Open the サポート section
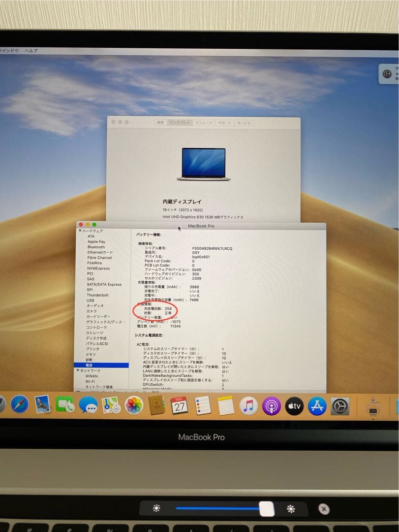The height and width of the screenshot is (532, 399). [x=224, y=124]
